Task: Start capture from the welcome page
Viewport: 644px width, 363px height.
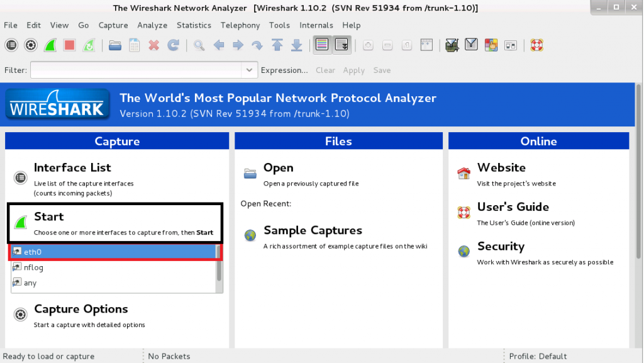Action: pos(49,216)
